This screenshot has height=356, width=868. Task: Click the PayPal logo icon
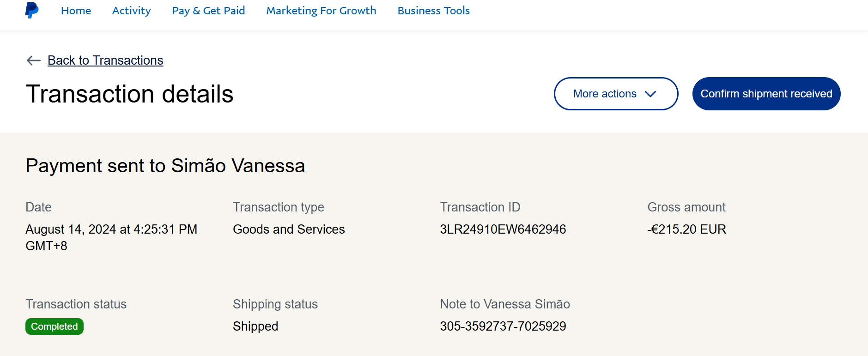point(31,10)
